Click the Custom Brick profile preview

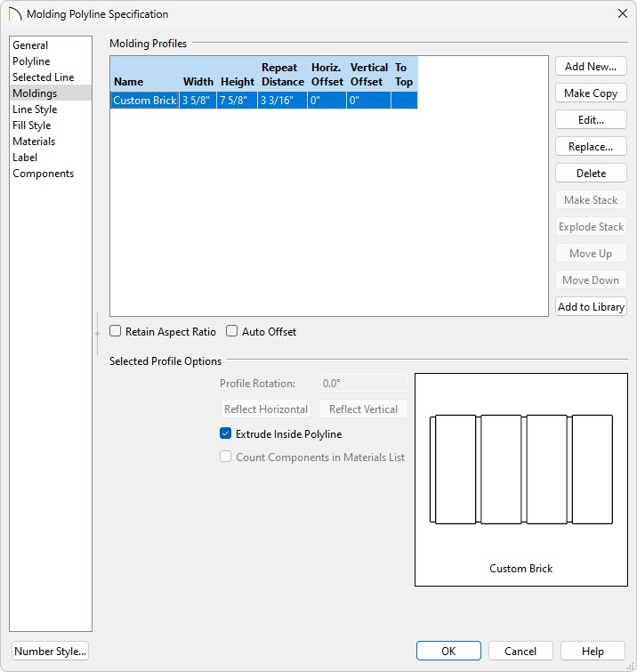pos(521,479)
